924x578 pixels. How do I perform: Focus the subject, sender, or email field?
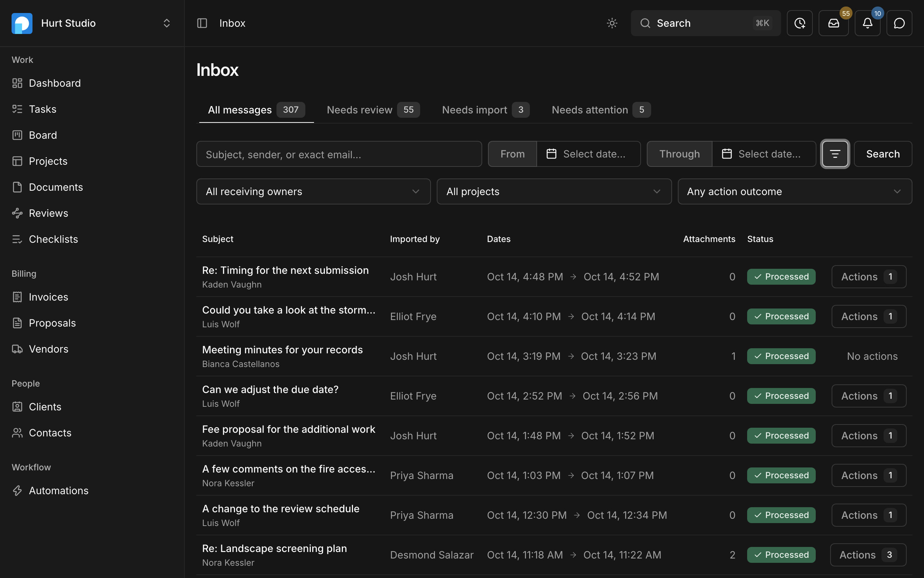pos(339,154)
